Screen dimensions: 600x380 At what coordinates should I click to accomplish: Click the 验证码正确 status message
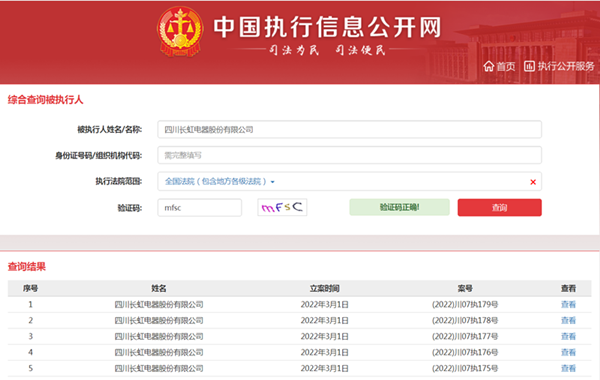[x=399, y=207]
